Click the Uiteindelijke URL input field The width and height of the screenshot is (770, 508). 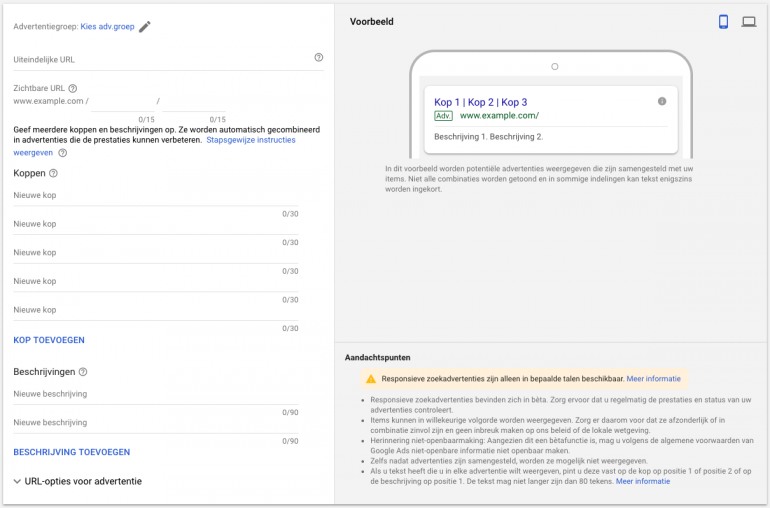[160, 60]
